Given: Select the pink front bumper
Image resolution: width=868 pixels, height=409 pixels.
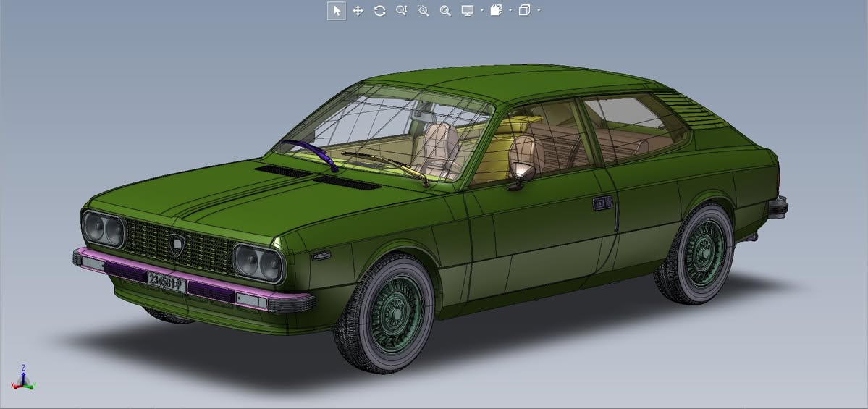Looking at the screenshot, I should (x=194, y=281).
